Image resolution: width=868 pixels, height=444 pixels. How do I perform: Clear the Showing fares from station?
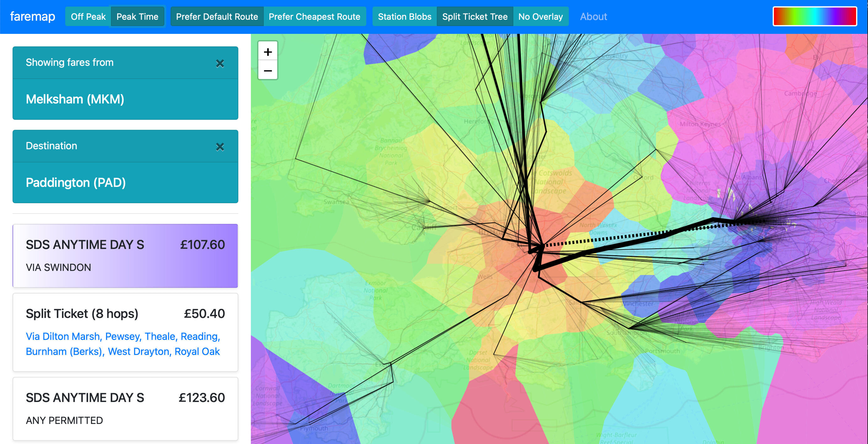click(x=220, y=63)
